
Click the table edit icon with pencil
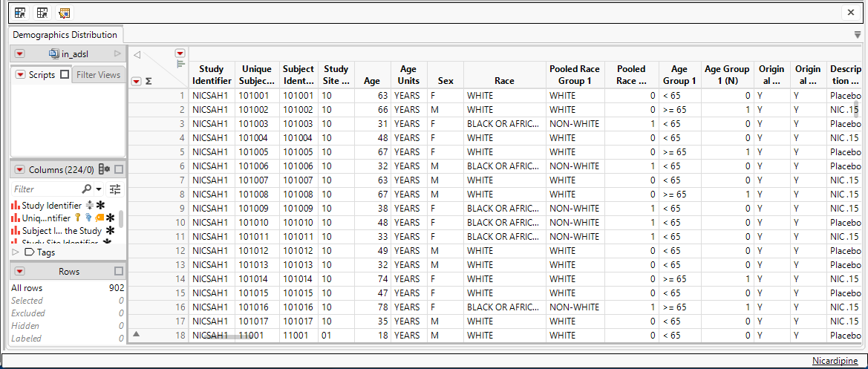63,13
